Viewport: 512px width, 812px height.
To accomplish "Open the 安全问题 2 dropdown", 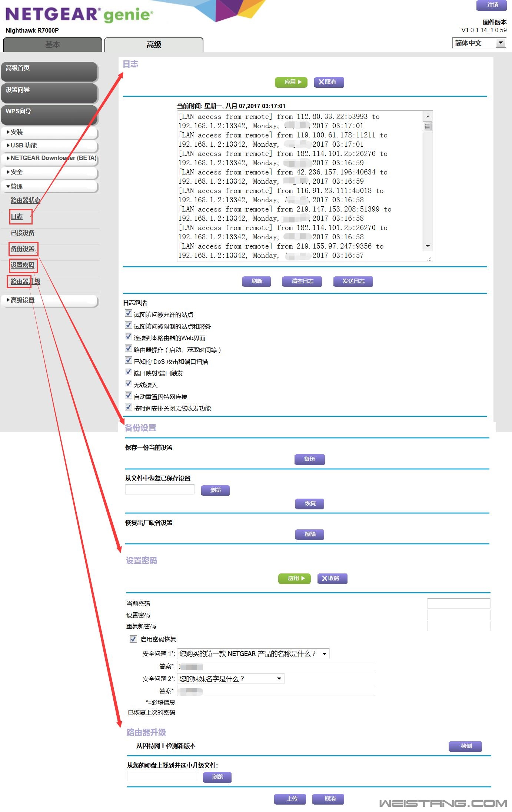I will (231, 679).
